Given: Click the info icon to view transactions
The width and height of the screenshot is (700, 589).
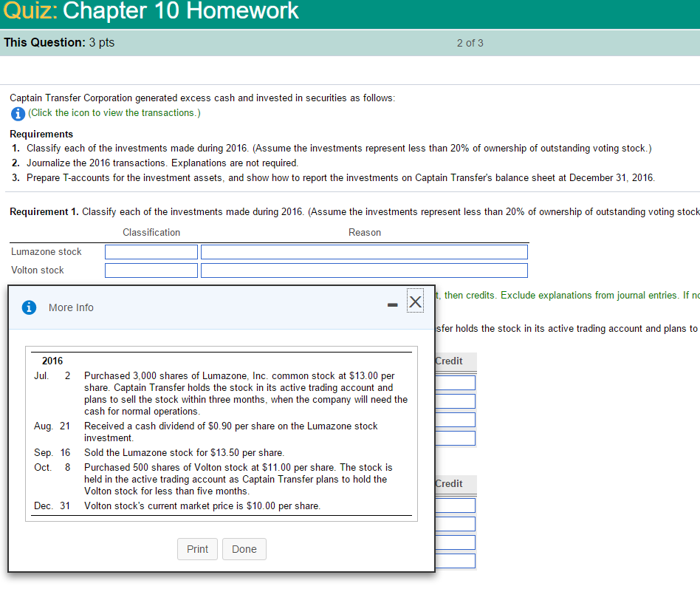Looking at the screenshot, I should 16,113.
